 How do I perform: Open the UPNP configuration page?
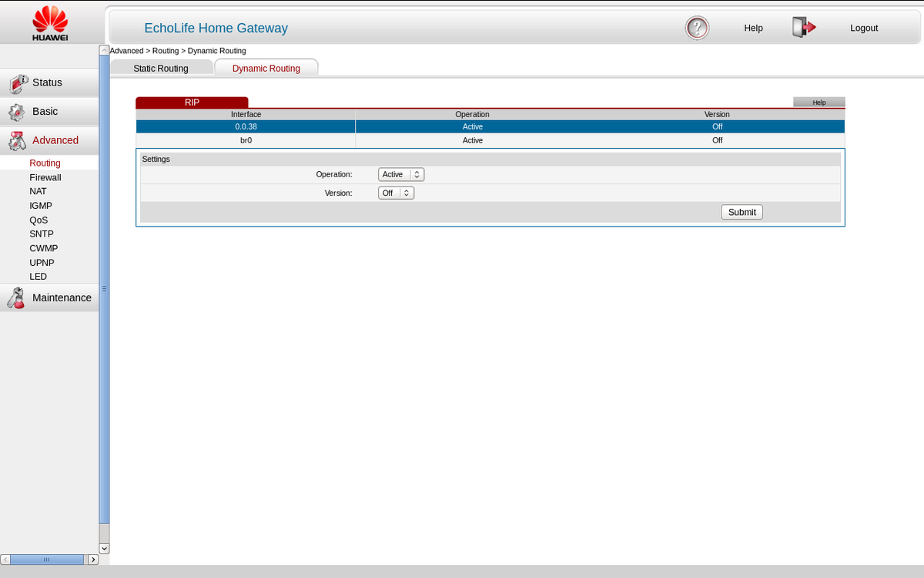pyautogui.click(x=42, y=262)
